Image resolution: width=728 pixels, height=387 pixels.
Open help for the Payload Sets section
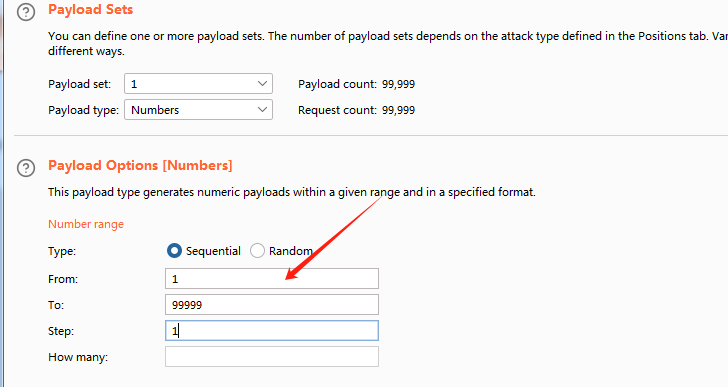[26, 12]
